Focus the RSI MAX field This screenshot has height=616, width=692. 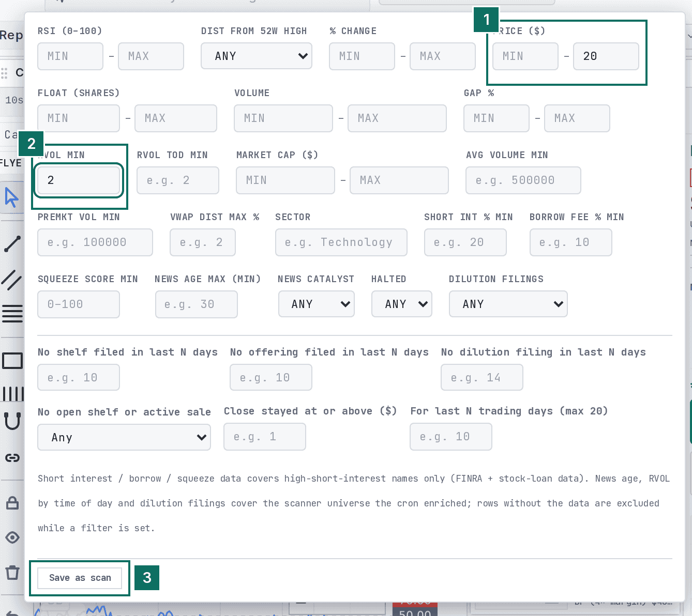tap(151, 56)
